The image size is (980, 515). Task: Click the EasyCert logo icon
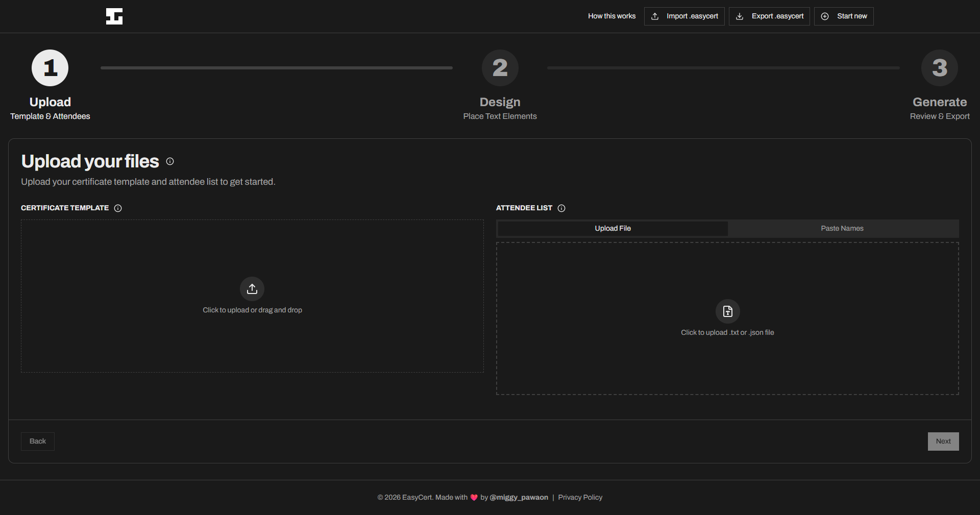pos(114,16)
